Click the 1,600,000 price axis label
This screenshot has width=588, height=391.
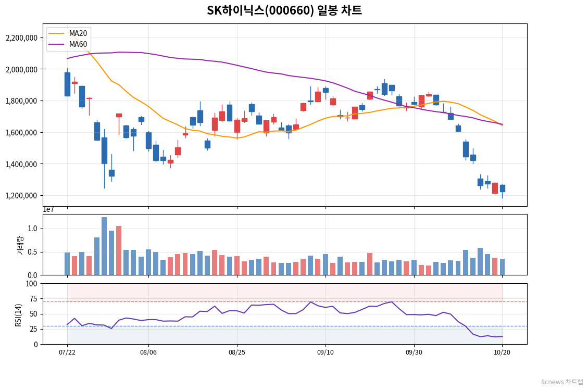point(21,132)
